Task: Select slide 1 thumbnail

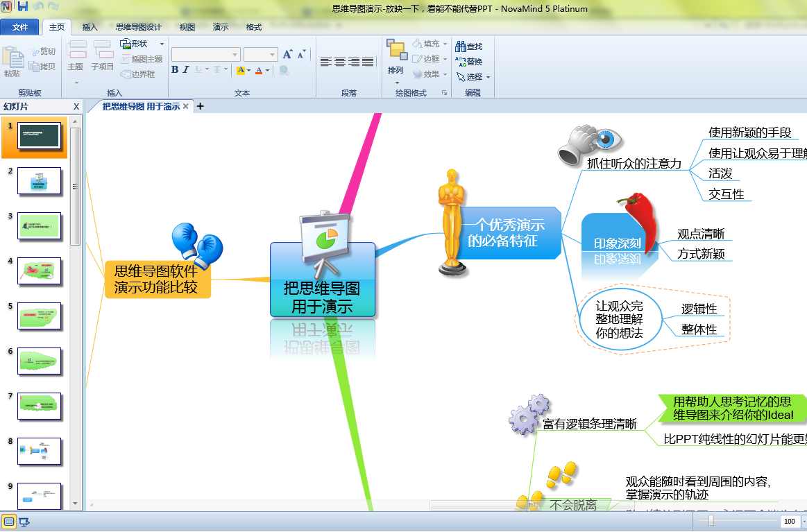Action: point(39,137)
